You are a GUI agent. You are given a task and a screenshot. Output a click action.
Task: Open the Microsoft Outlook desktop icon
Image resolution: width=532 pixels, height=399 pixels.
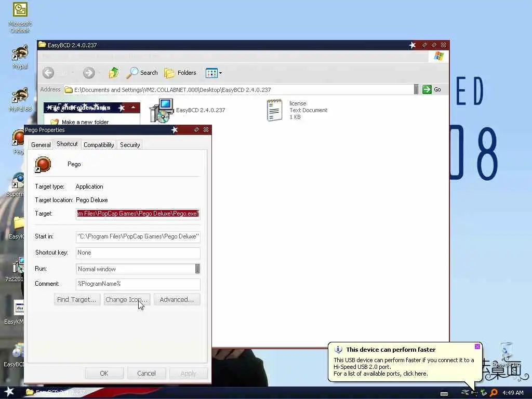click(x=20, y=17)
